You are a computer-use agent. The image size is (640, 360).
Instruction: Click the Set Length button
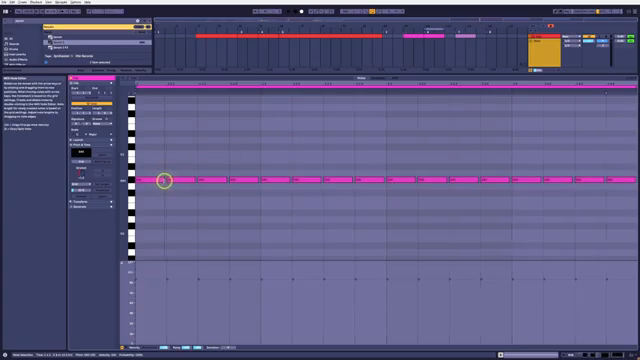(x=102, y=184)
